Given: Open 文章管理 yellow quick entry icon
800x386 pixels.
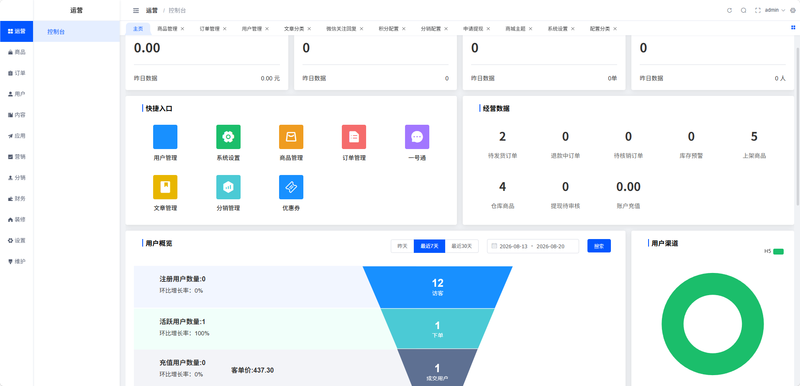Looking at the screenshot, I should pos(165,187).
